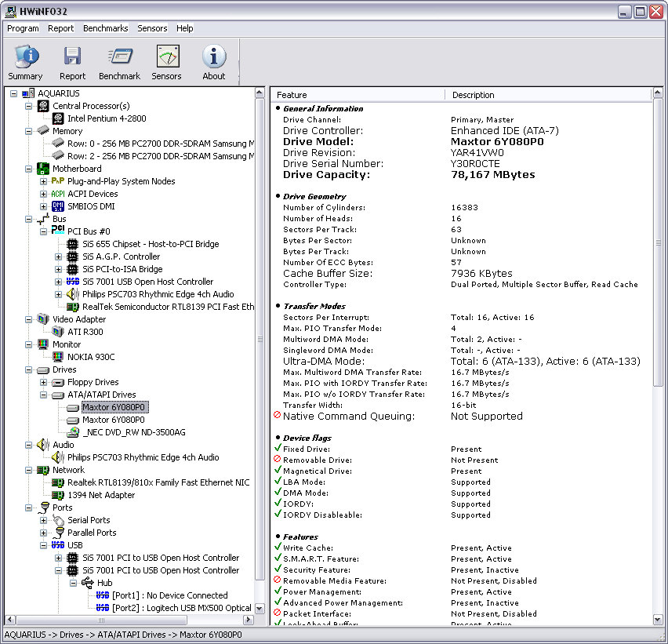668x644 pixels.
Task: Select Philips PSC703 Rhythmic Edge under Audio
Action: tap(143, 457)
